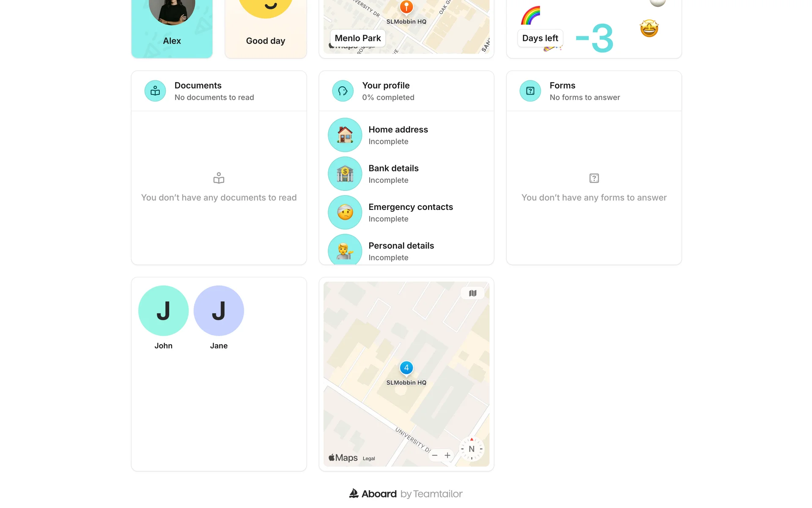812x508 pixels.
Task: Open the Personal details person icon
Action: [x=345, y=250]
